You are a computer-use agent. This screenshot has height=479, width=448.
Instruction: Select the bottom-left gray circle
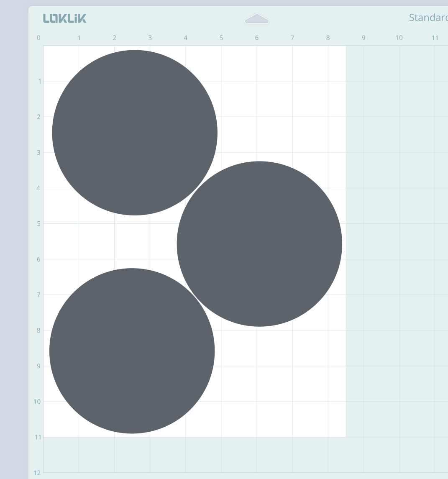(132, 351)
